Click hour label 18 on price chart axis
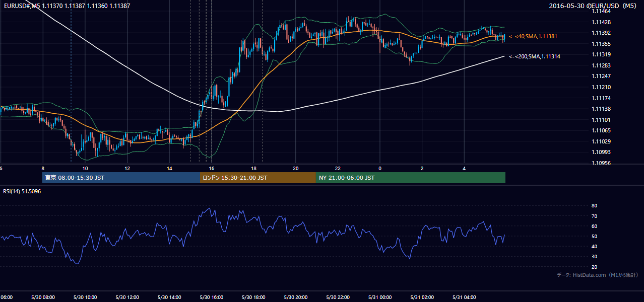 [253, 169]
